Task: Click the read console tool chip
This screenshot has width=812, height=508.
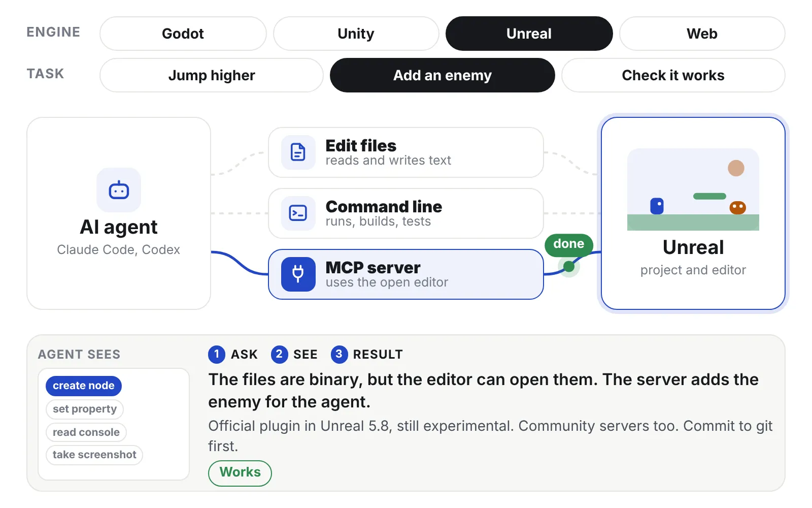Action: pyautogui.click(x=86, y=432)
